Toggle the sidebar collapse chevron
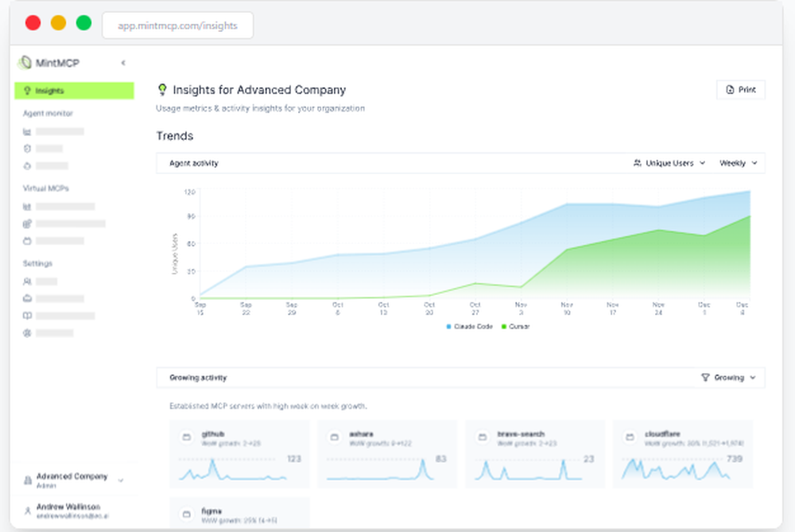 (123, 63)
